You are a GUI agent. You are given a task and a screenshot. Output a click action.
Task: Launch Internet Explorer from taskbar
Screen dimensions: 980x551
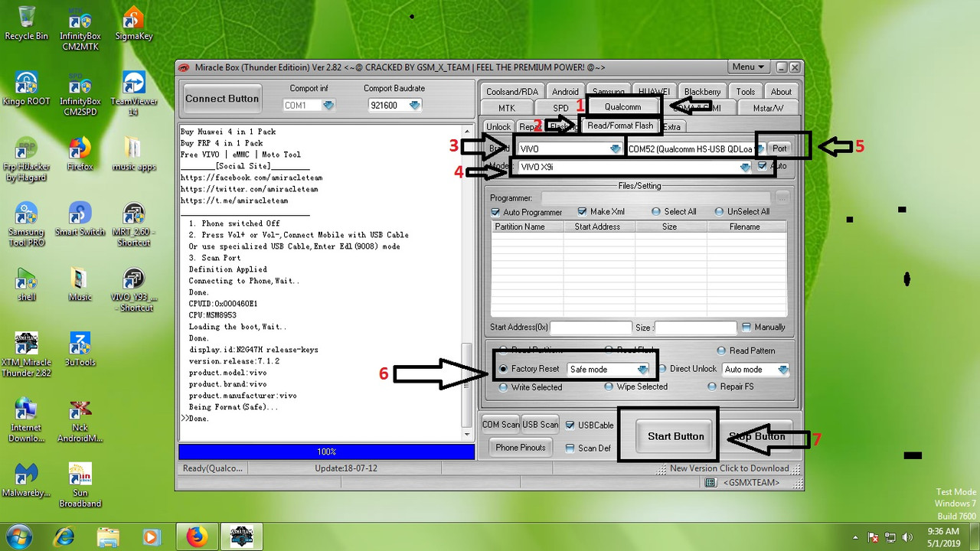[x=65, y=537]
